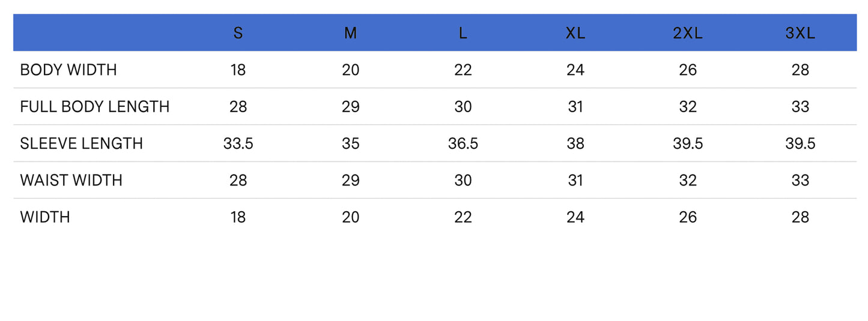Click the BODY WIDTH row label
Screen dimensions: 868x321
pos(68,70)
